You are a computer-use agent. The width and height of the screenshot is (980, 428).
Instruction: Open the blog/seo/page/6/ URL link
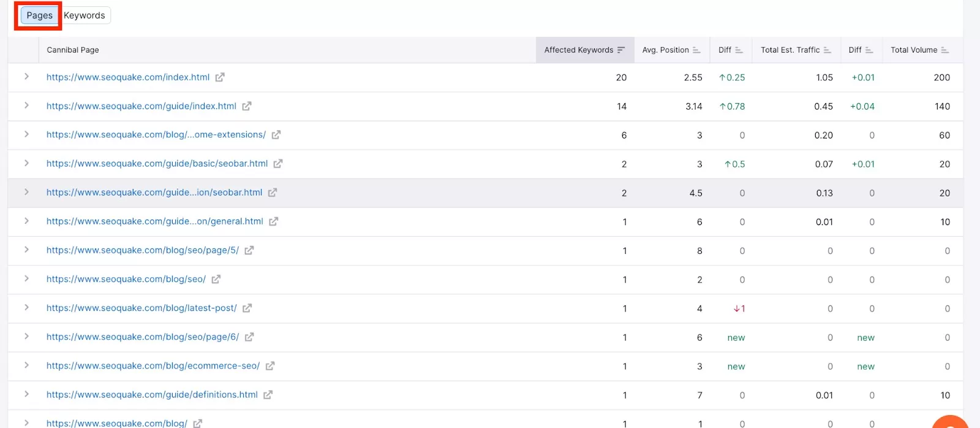pos(143,337)
